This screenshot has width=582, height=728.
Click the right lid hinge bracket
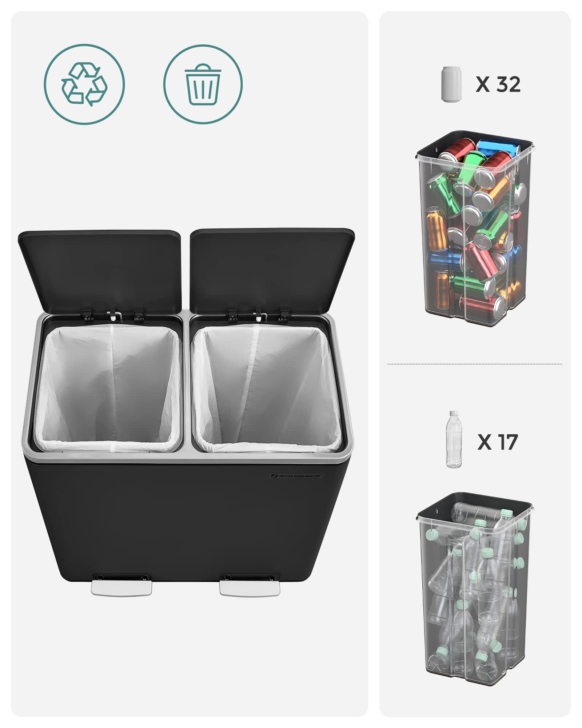click(259, 314)
